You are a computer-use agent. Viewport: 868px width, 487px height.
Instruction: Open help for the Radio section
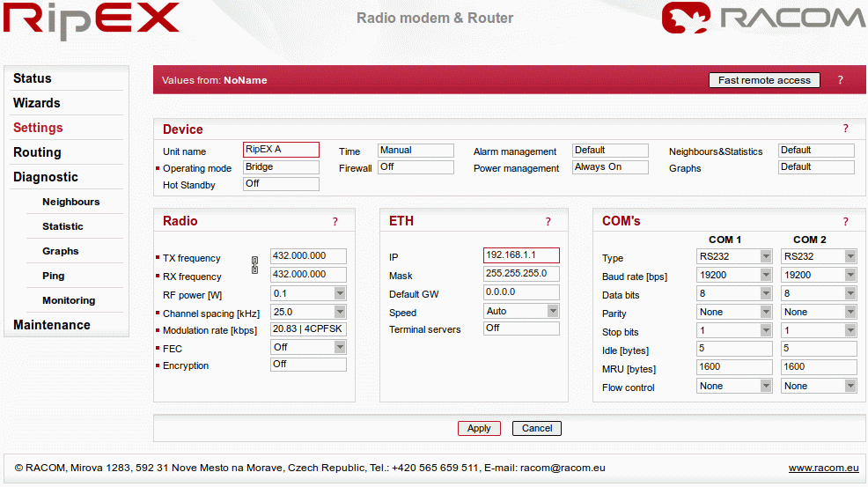pos(335,222)
